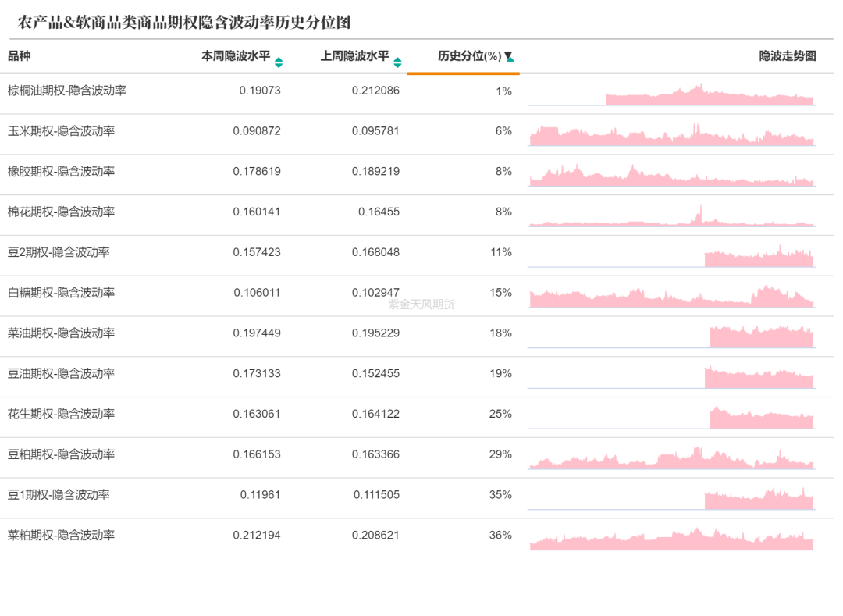Screen dimensions: 843x616
Task: Click the value 0.19073 for 棕榈油期权
Action: 260,91
